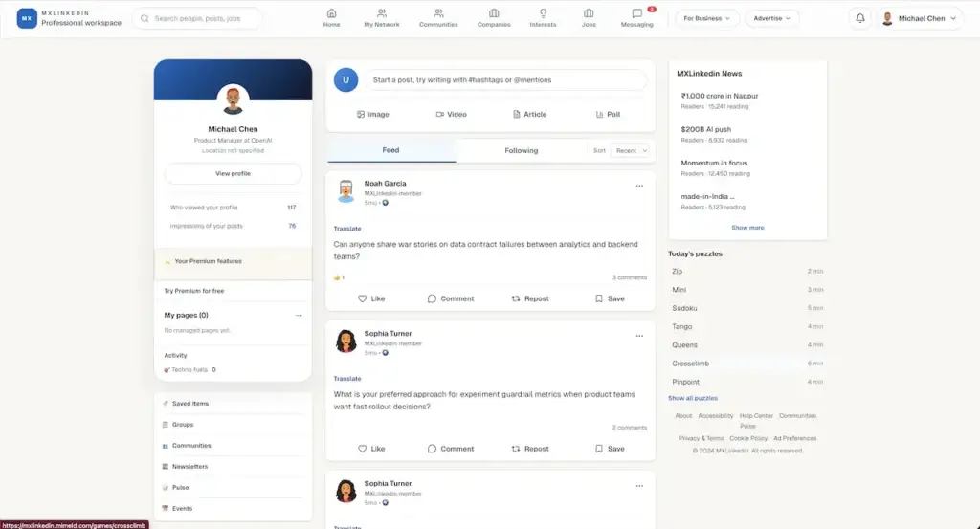
Task: Click the MX logo icon
Action: 26,18
